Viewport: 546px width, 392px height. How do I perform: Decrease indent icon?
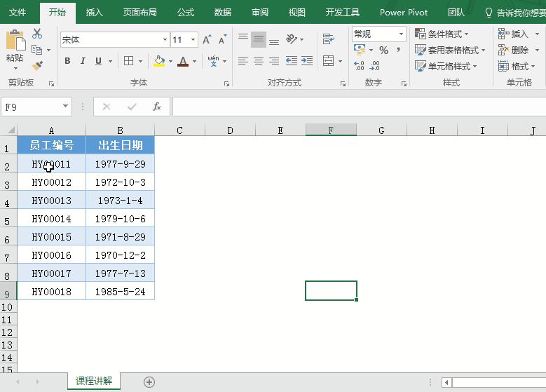292,61
